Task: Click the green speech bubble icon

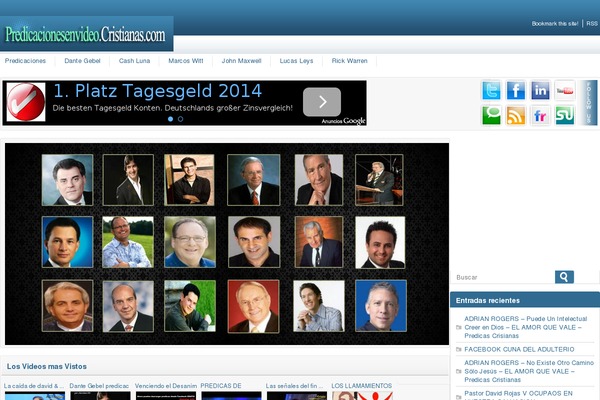Action: point(491,115)
